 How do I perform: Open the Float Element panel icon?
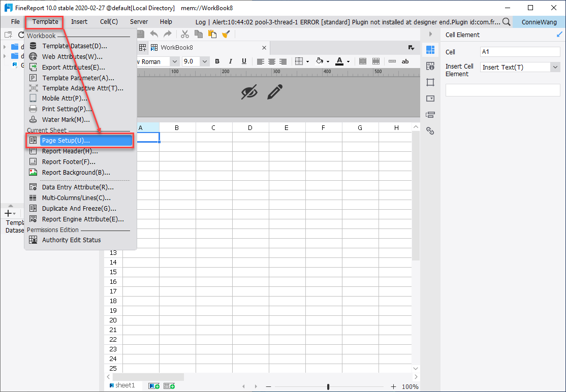coord(430,82)
